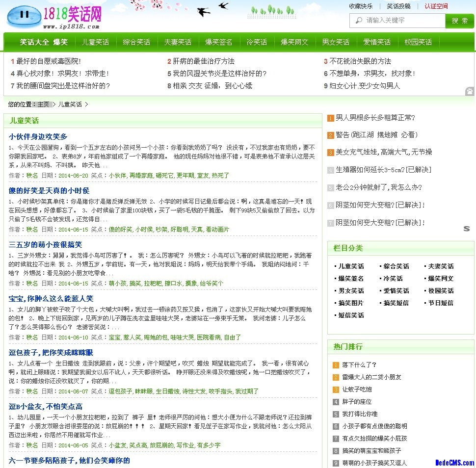Open the article 三五岁的萌小孩很搞笑

click(45, 244)
